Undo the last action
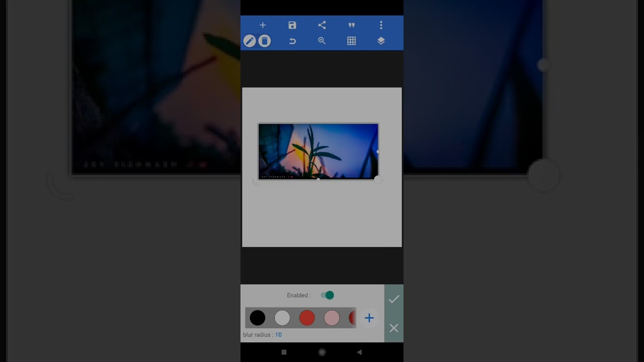Screen dimensions: 644x362 pos(292,41)
